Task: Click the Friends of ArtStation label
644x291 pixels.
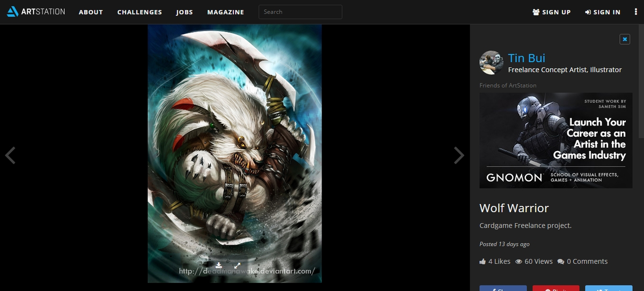Action: [508, 85]
